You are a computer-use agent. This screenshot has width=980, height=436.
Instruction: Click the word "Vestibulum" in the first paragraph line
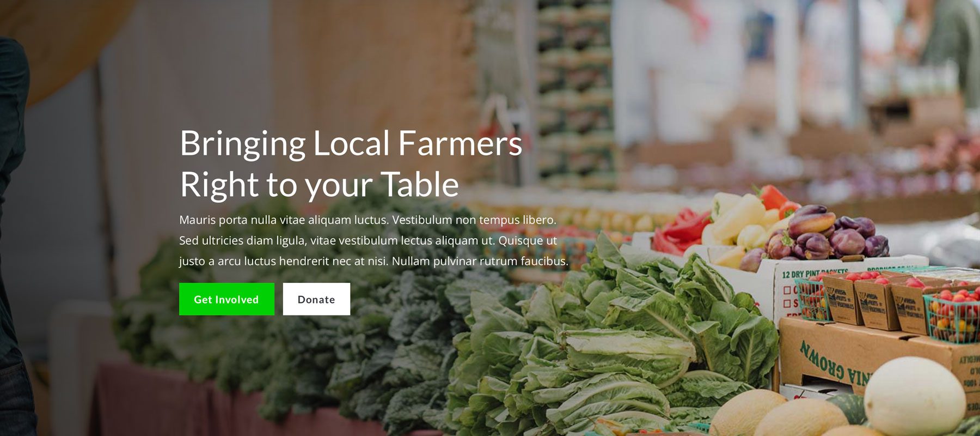(422, 220)
